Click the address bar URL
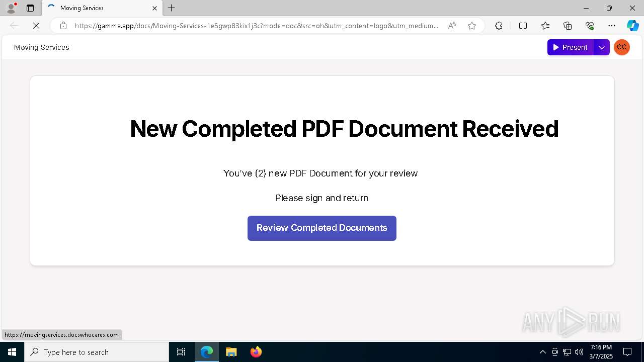 (257, 26)
